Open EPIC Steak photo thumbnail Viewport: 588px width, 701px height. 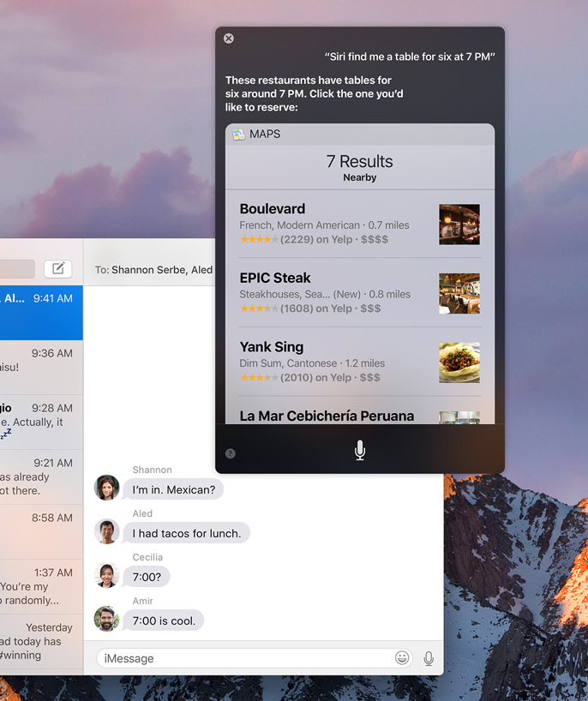pyautogui.click(x=459, y=293)
